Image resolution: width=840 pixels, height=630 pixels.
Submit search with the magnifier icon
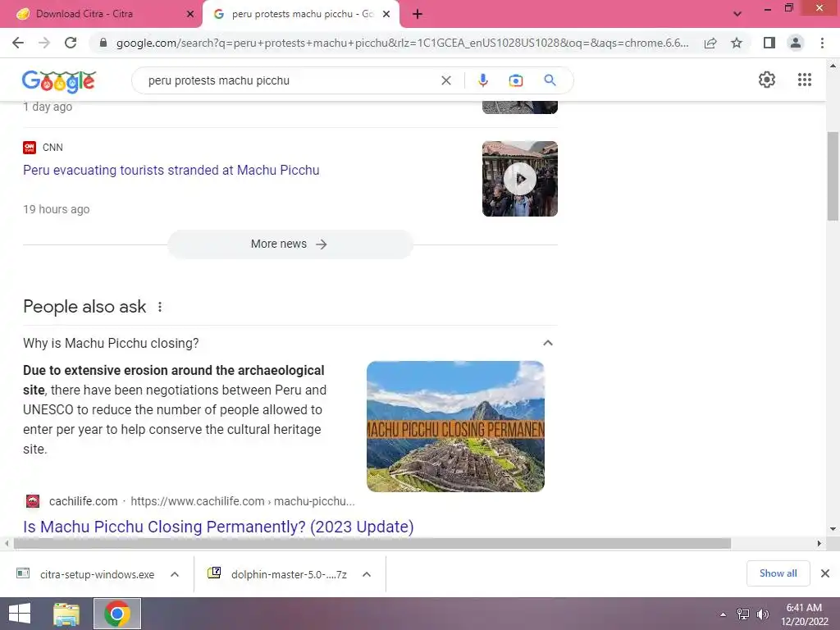[x=550, y=80]
